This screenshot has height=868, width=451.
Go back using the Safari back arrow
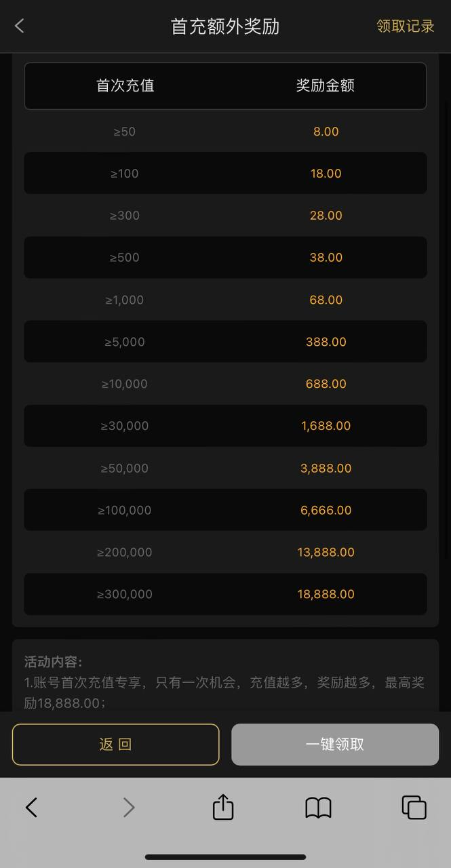coord(31,807)
